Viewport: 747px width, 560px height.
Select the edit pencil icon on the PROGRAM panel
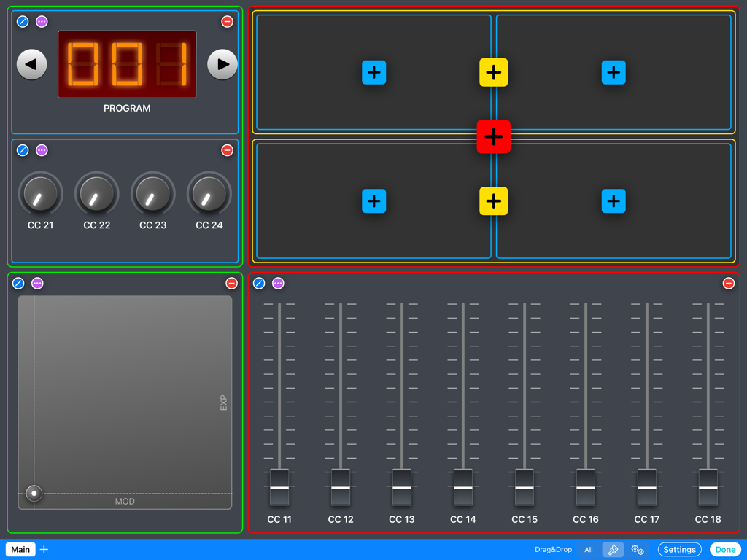point(22,21)
